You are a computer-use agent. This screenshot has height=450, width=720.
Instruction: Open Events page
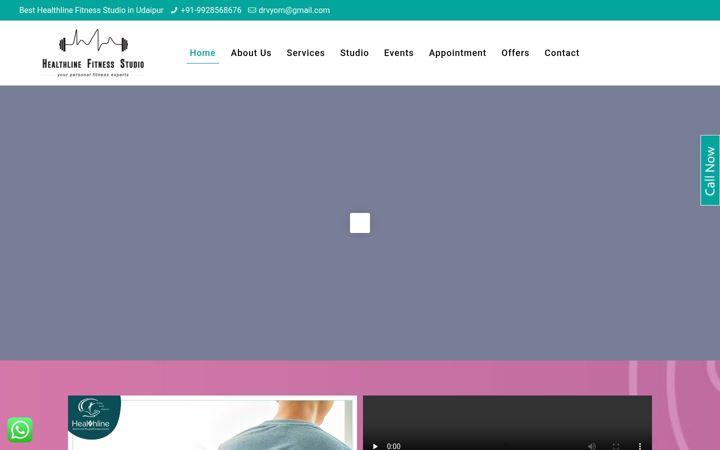pyautogui.click(x=399, y=53)
